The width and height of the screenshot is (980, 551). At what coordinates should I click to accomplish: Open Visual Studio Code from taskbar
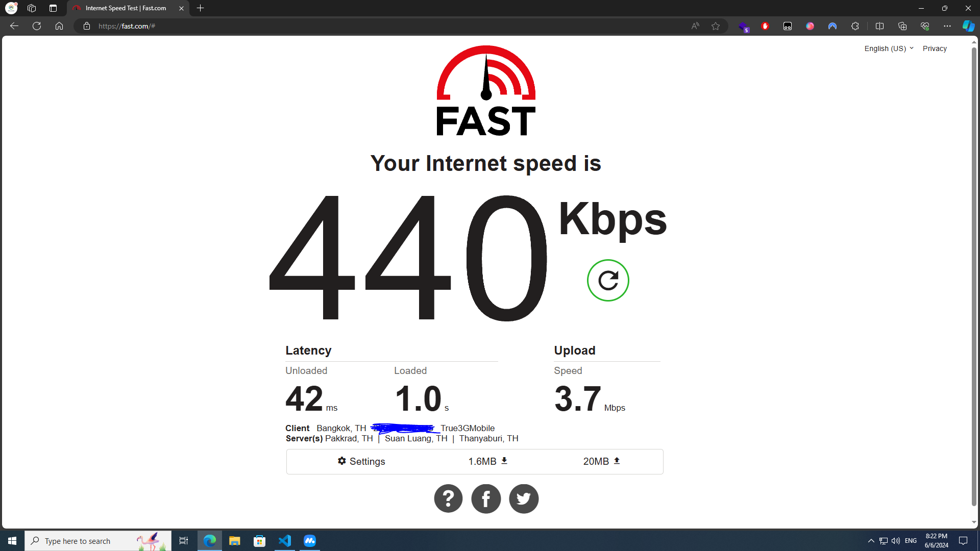(285, 541)
